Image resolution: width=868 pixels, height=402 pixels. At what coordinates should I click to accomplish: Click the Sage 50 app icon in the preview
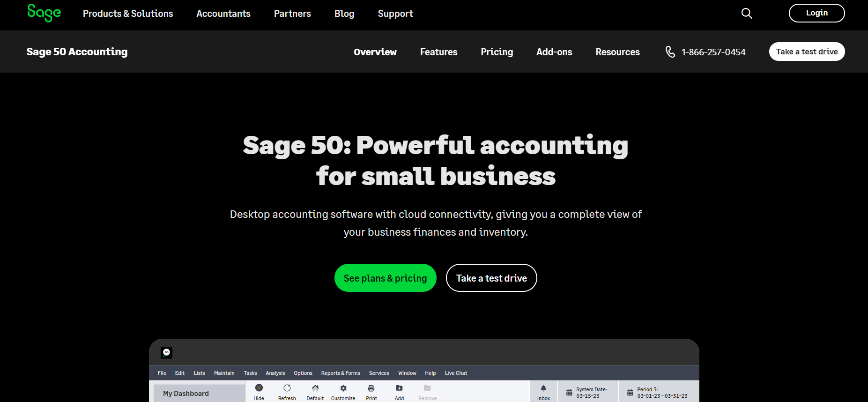pyautogui.click(x=166, y=352)
